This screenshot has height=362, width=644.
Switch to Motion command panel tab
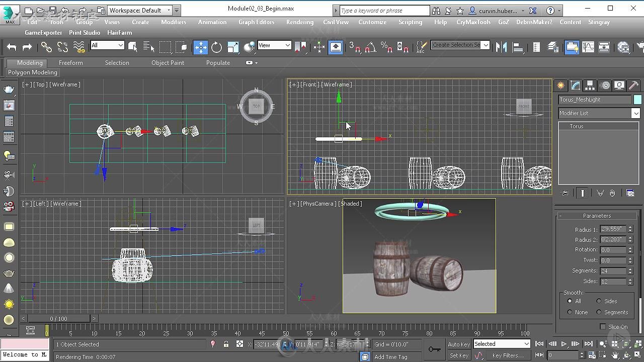pyautogui.click(x=605, y=85)
